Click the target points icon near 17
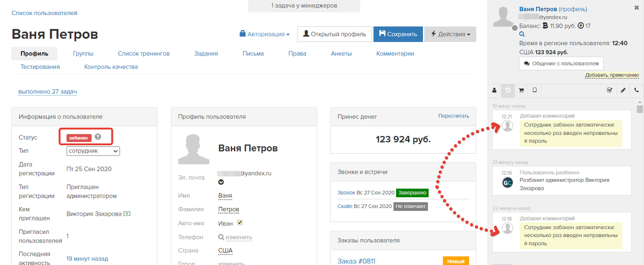This screenshot has height=265, width=644. 581,26
